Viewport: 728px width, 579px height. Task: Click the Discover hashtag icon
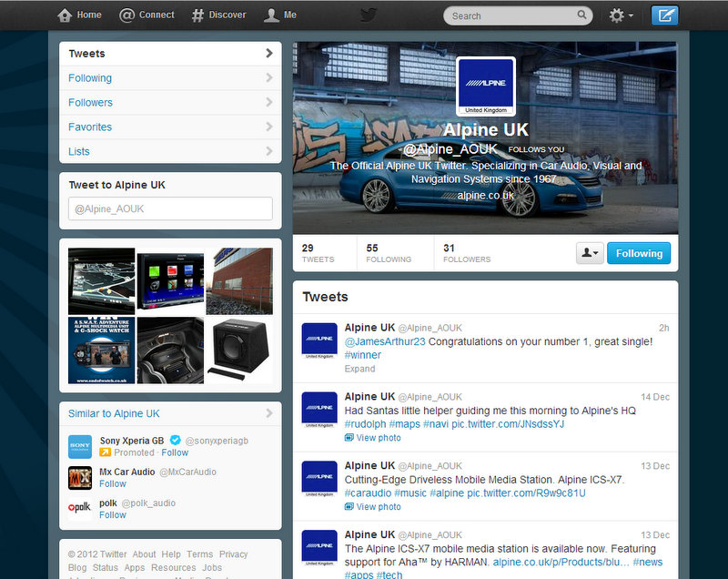coord(197,15)
